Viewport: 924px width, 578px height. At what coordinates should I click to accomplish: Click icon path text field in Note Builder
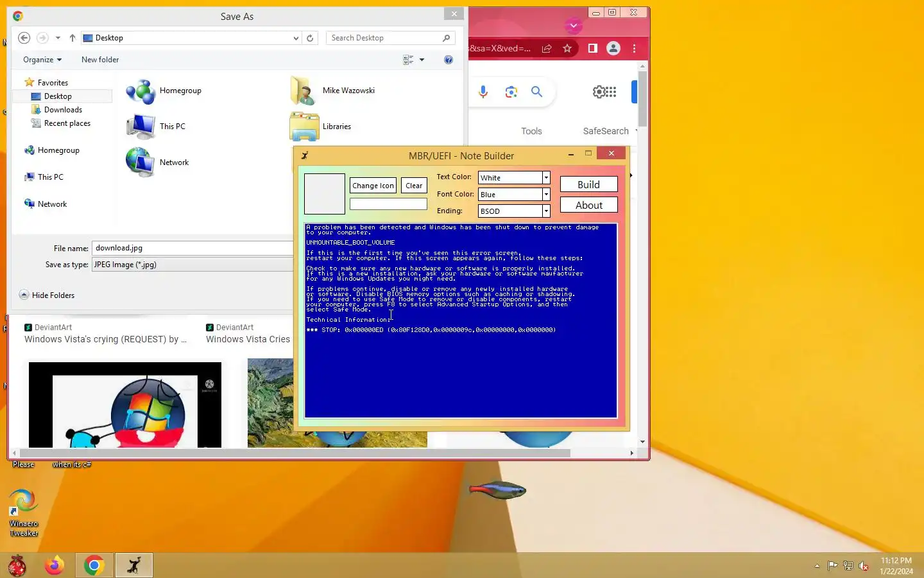388,204
